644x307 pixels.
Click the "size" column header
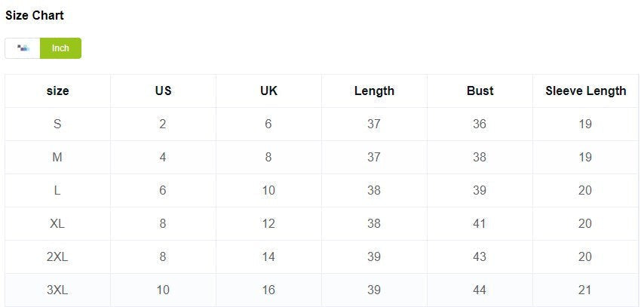tap(57, 91)
